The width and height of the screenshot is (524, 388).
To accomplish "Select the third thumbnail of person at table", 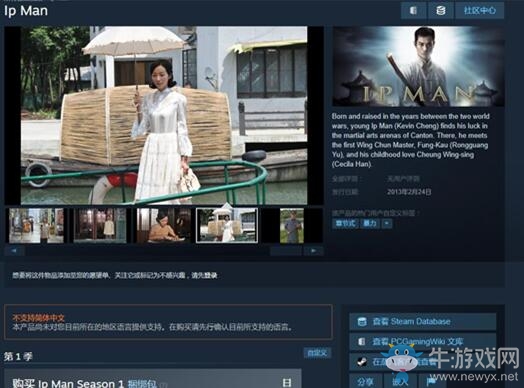I will coord(164,226).
